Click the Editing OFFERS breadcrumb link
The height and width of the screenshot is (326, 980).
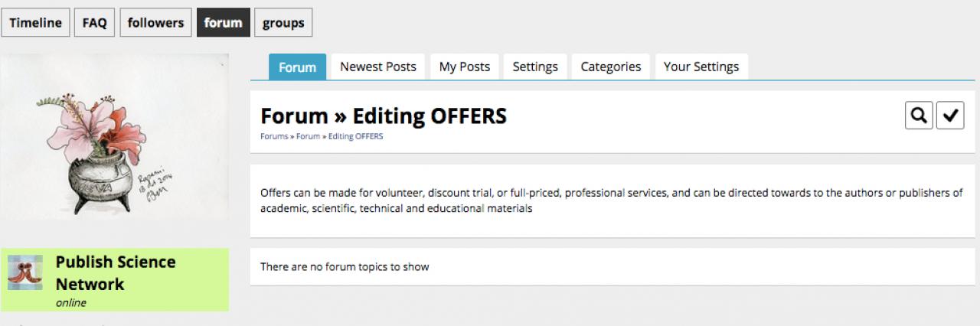point(356,136)
